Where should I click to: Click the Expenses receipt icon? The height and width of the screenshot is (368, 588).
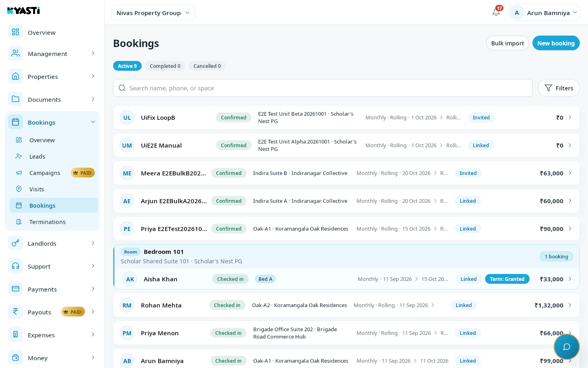click(x=16, y=334)
